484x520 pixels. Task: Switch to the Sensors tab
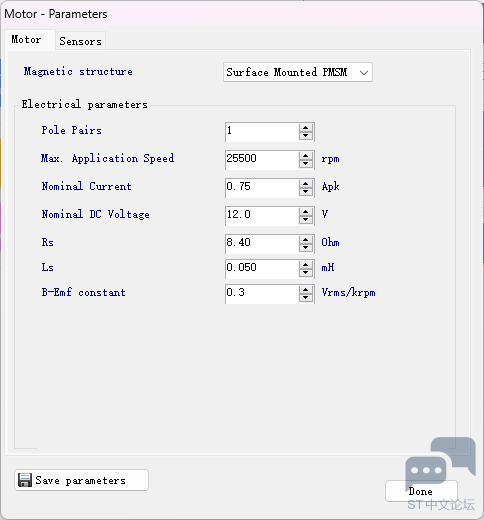pyautogui.click(x=80, y=41)
